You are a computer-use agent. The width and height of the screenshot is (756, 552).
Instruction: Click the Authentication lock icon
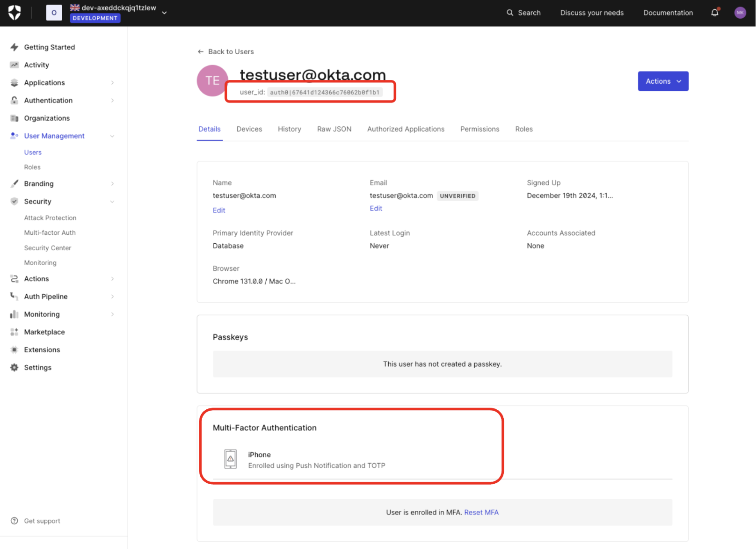click(x=15, y=101)
